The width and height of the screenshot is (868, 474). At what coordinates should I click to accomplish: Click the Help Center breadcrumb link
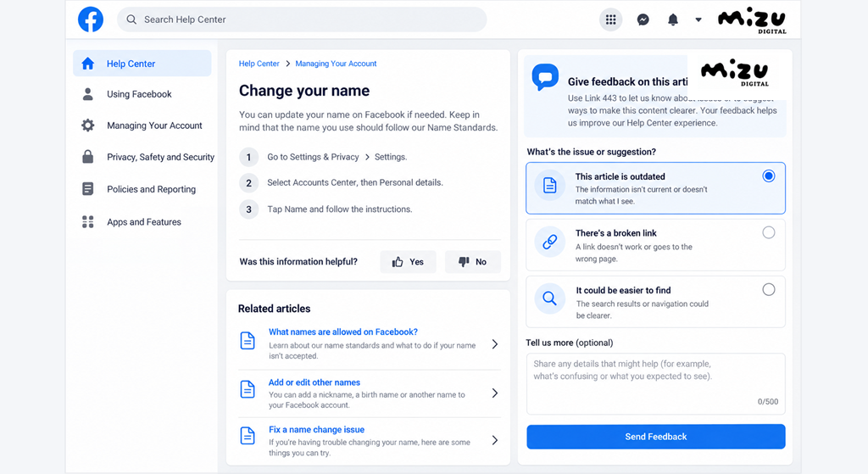pos(259,64)
